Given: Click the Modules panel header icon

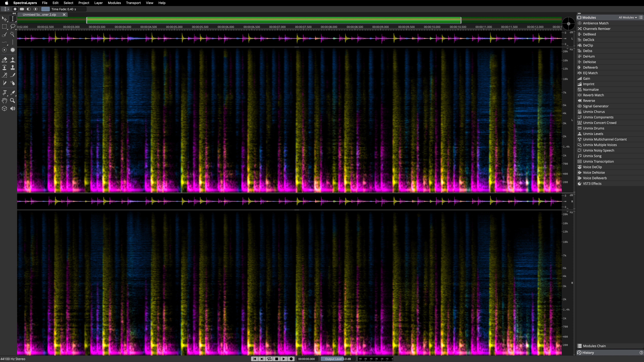Looking at the screenshot, I should (579, 17).
